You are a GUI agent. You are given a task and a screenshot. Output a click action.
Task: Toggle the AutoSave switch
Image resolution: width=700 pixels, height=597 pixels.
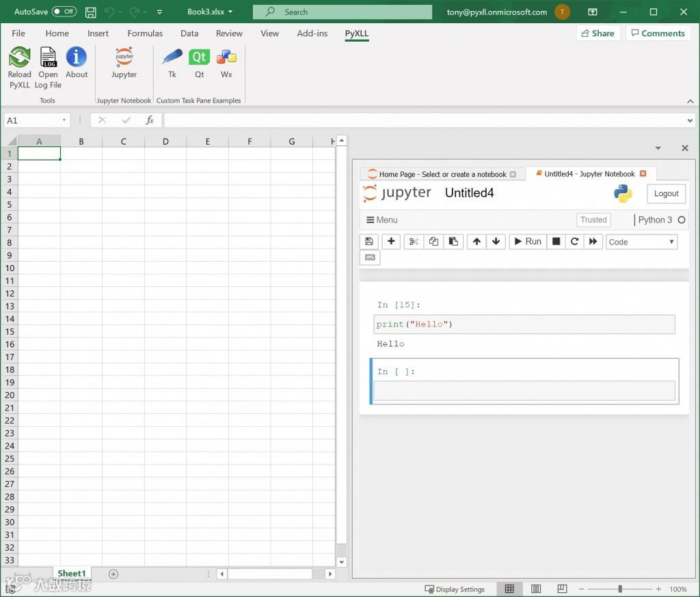(x=64, y=12)
